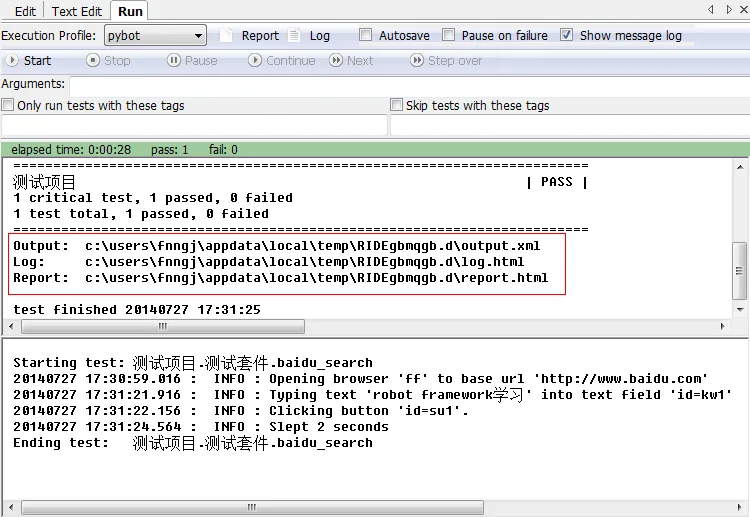
Task: Click the tab scroll left arrow
Action: tap(711, 10)
